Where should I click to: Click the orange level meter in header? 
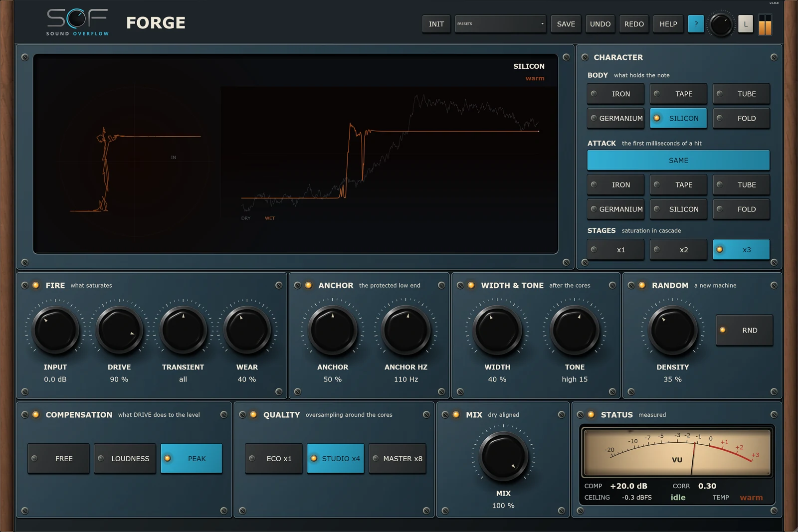[765, 24]
